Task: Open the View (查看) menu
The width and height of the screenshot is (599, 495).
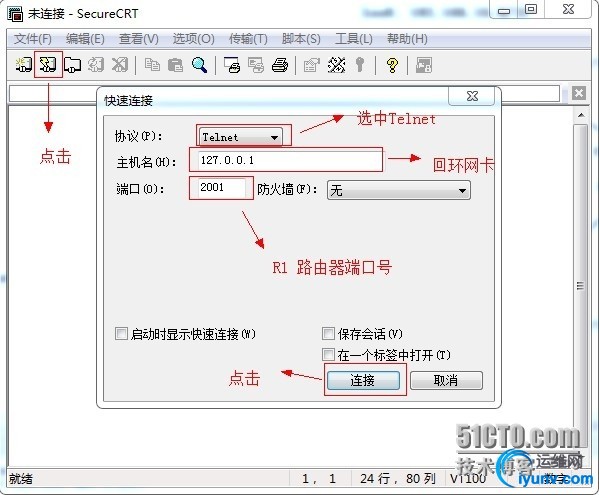Action: tap(138, 39)
